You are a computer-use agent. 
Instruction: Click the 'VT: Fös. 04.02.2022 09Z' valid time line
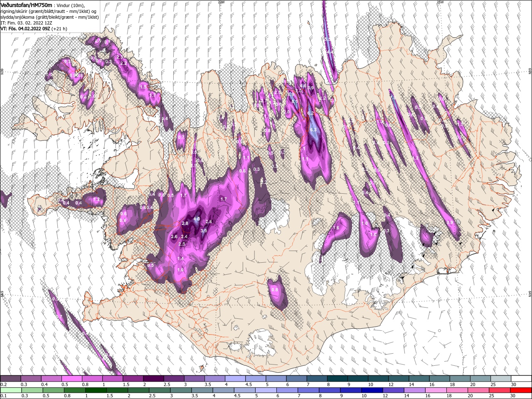tap(25, 29)
